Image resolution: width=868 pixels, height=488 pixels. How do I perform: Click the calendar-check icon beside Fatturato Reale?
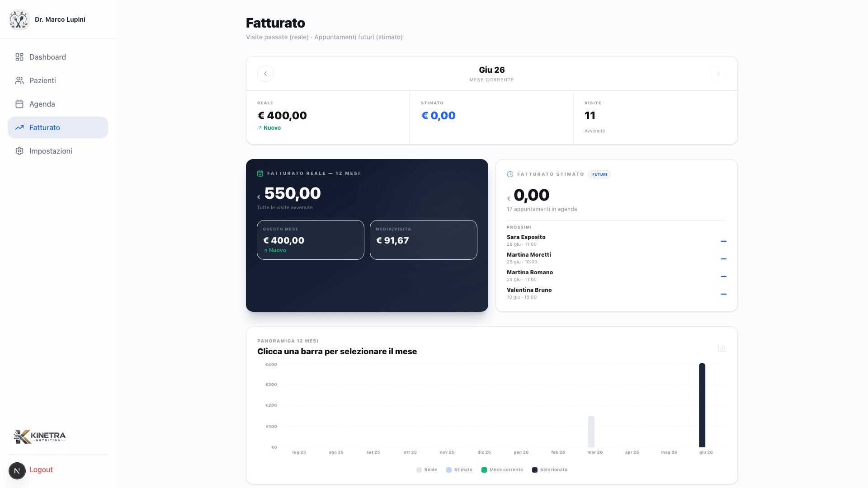tap(260, 173)
